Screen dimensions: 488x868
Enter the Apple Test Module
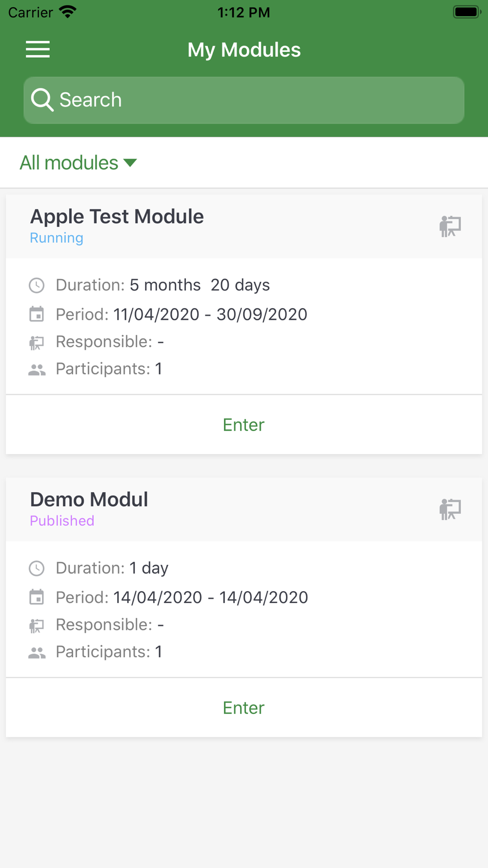(x=244, y=425)
